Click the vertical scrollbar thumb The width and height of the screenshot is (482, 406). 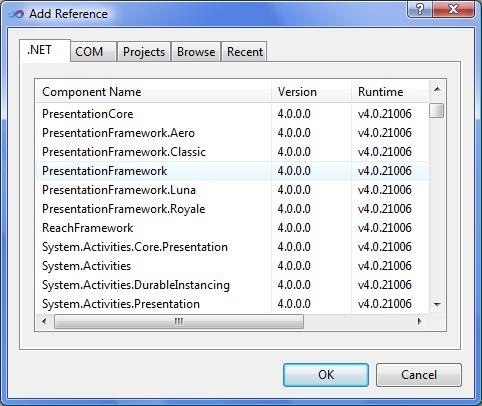(x=437, y=111)
